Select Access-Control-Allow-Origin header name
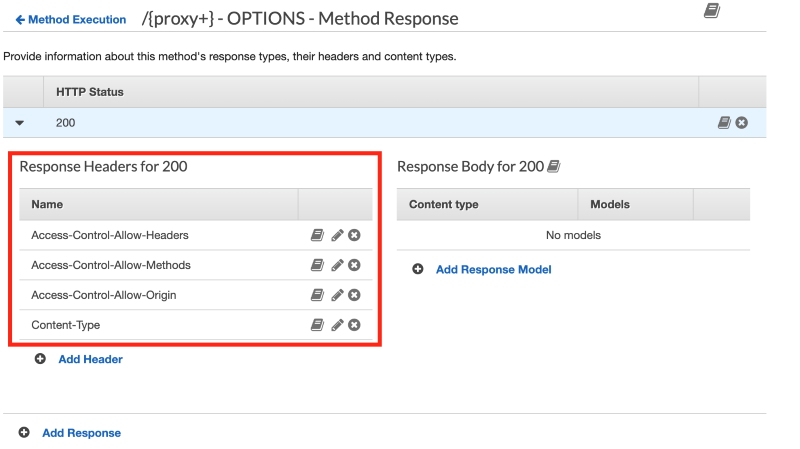 (x=104, y=295)
